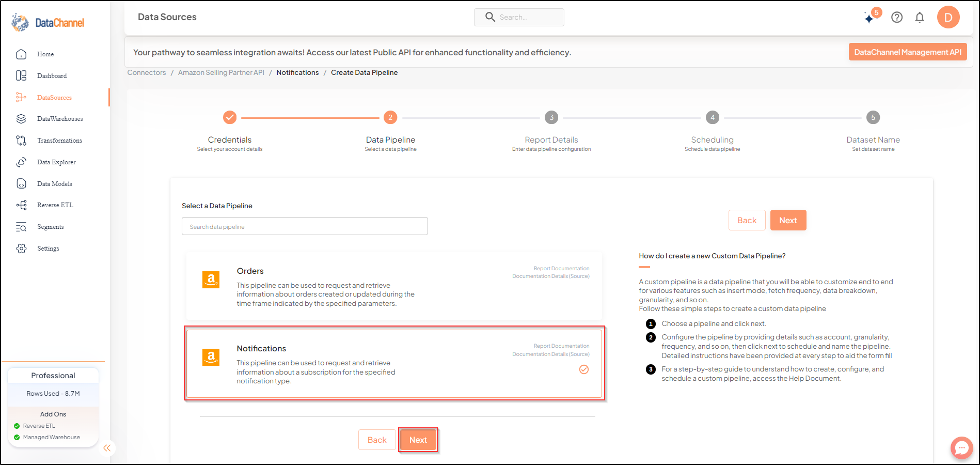Open Documentation Details (Source) on Notifications card
This screenshot has height=465, width=980.
[551, 354]
